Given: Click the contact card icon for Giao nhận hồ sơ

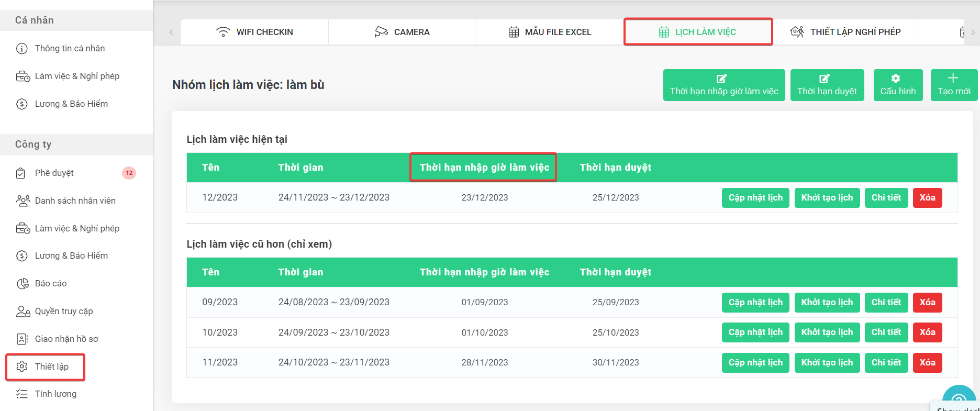Looking at the screenshot, I should tap(23, 339).
